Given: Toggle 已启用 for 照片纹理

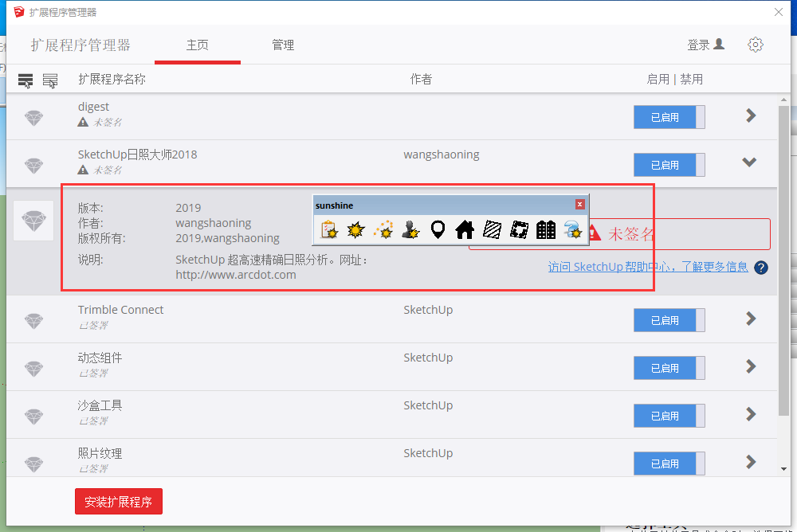Looking at the screenshot, I should click(x=669, y=464).
